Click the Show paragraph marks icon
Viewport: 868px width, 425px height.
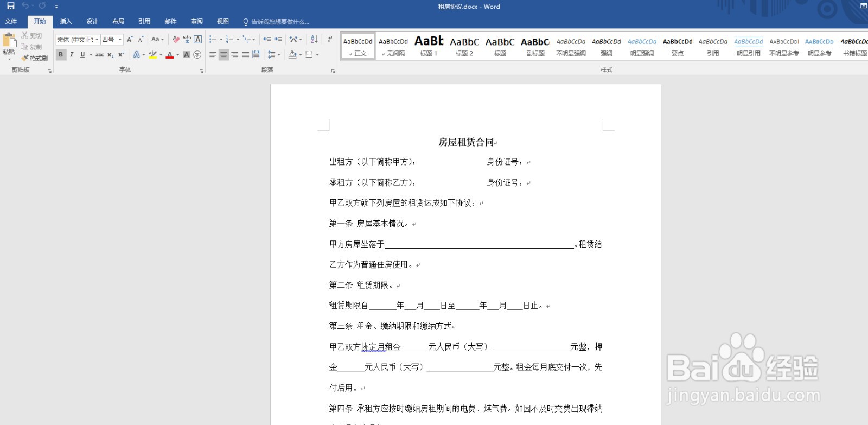(x=329, y=40)
